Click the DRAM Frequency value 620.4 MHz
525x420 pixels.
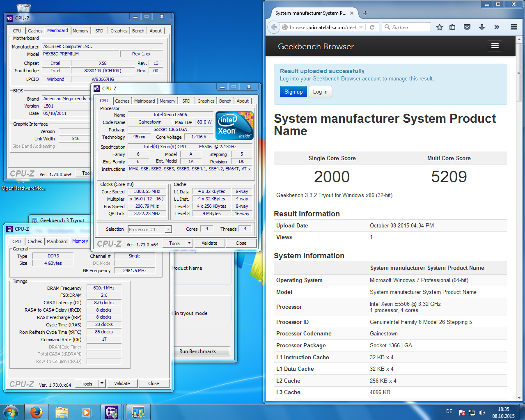pyautogui.click(x=104, y=288)
